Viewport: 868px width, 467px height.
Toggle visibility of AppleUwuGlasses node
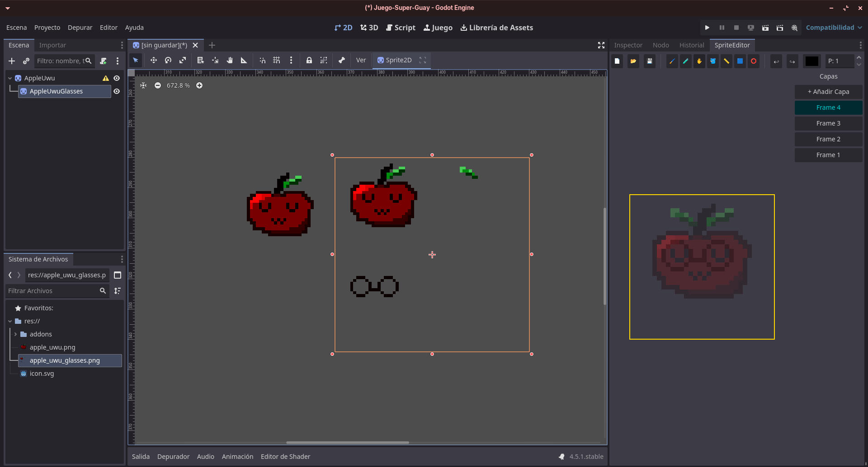tap(117, 91)
